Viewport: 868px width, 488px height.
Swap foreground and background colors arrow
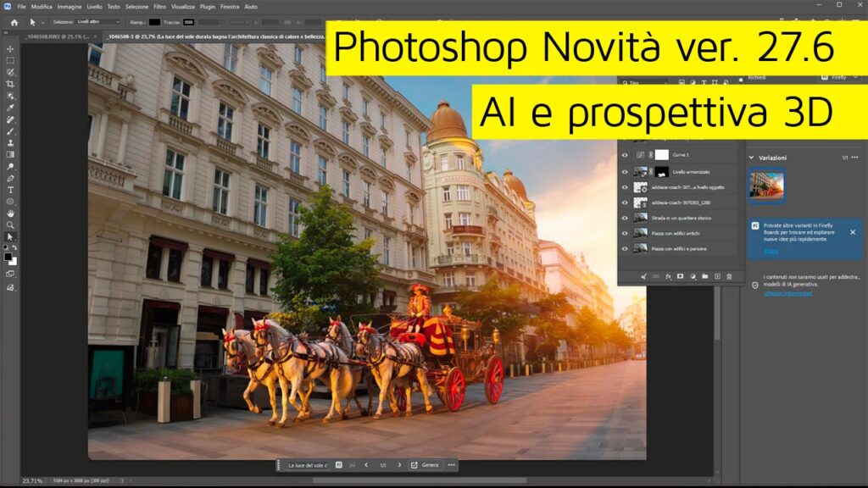pos(14,247)
